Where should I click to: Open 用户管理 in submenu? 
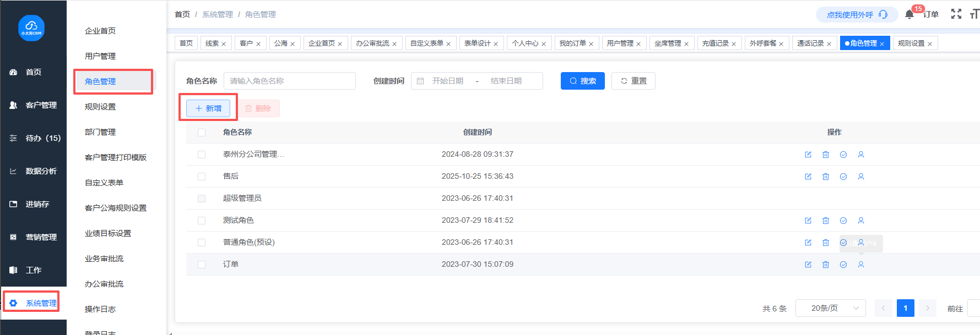(x=100, y=56)
